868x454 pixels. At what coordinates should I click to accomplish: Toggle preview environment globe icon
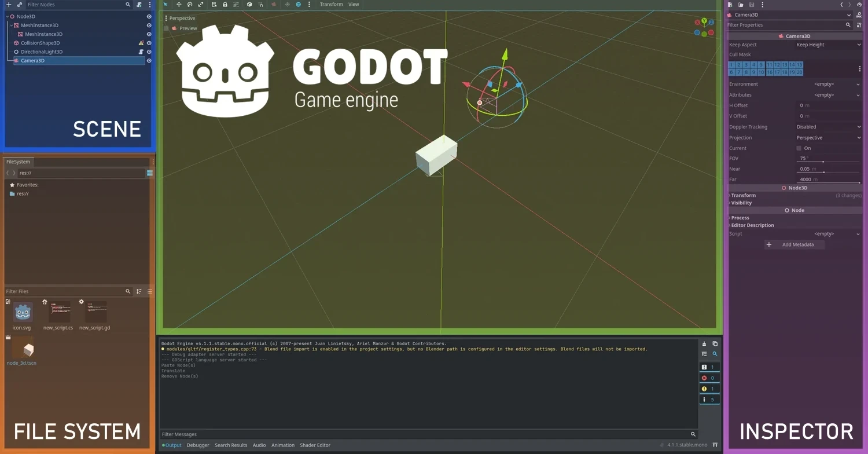(x=299, y=5)
